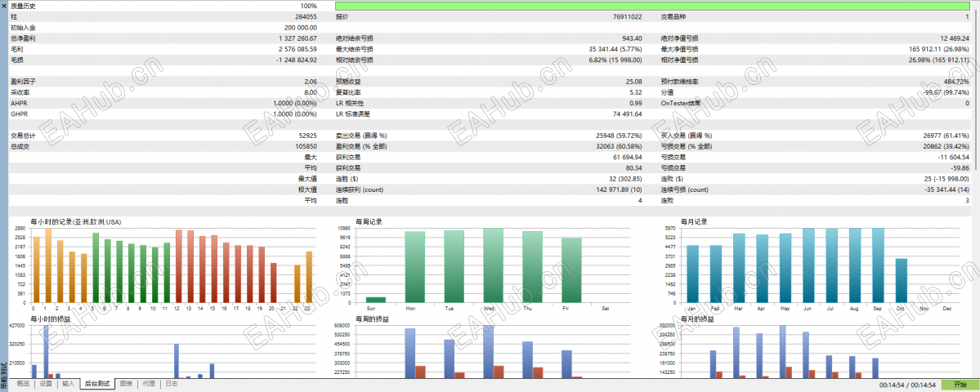980x392 pixels.
Task: Click the elapsed time 00:14:54 / 00:14:54
Action: pyautogui.click(x=906, y=385)
